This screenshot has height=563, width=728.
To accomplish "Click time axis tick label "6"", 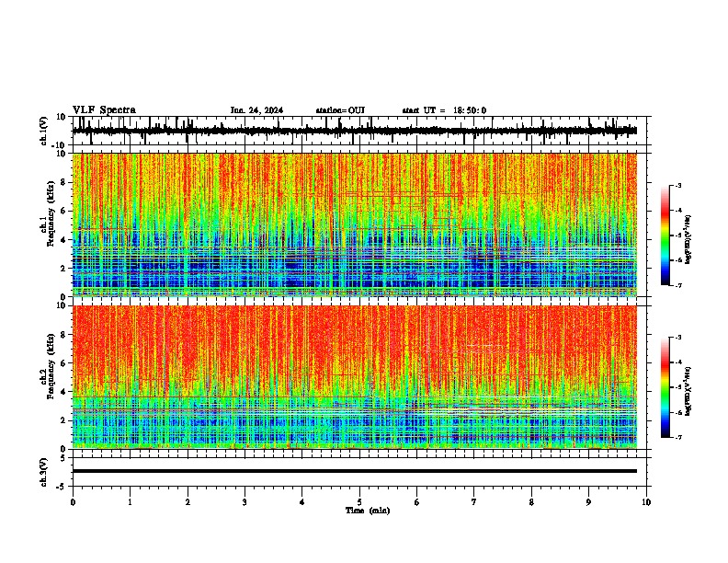I will (x=417, y=502).
